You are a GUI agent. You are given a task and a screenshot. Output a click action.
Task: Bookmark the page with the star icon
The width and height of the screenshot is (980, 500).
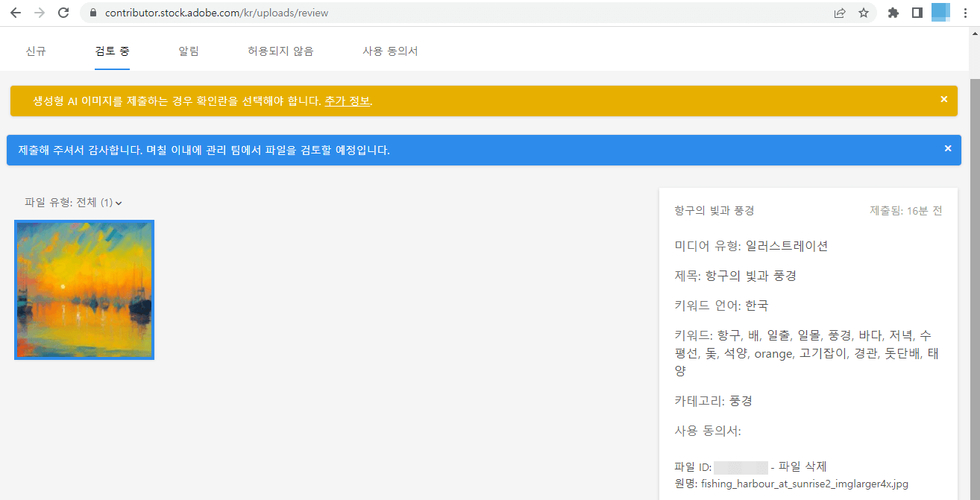[864, 13]
